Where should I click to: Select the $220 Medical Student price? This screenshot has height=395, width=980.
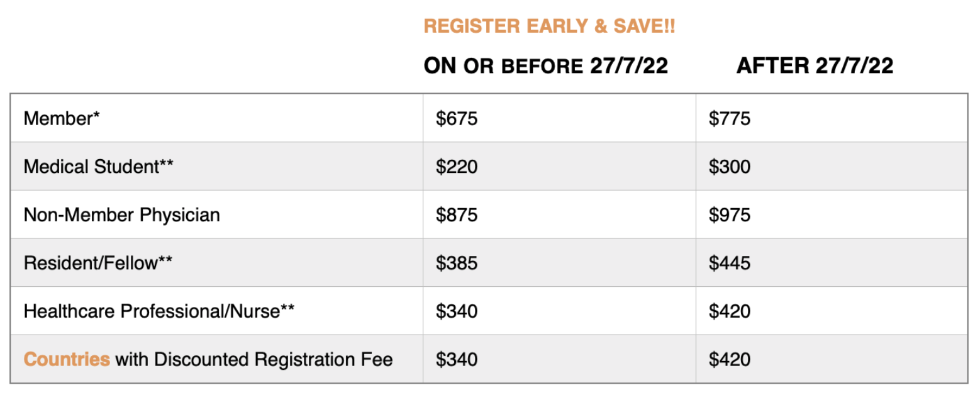[x=457, y=167]
